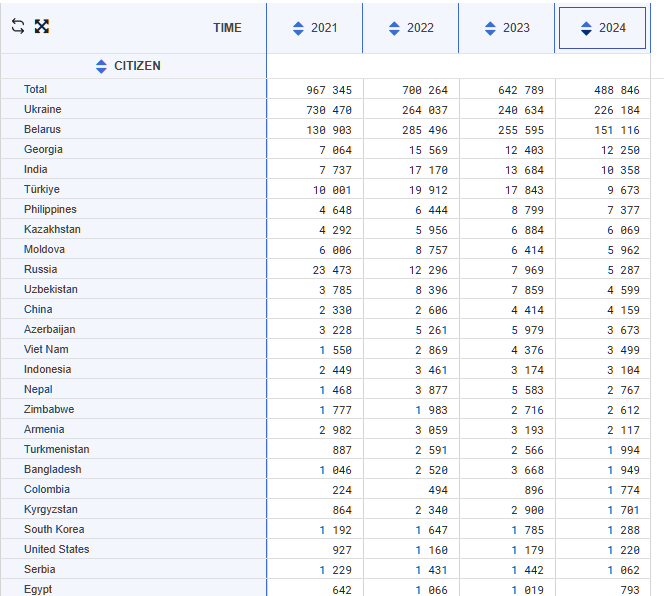Click Colombia 2024 value 1 774
The height and width of the screenshot is (596, 664).
(x=620, y=490)
